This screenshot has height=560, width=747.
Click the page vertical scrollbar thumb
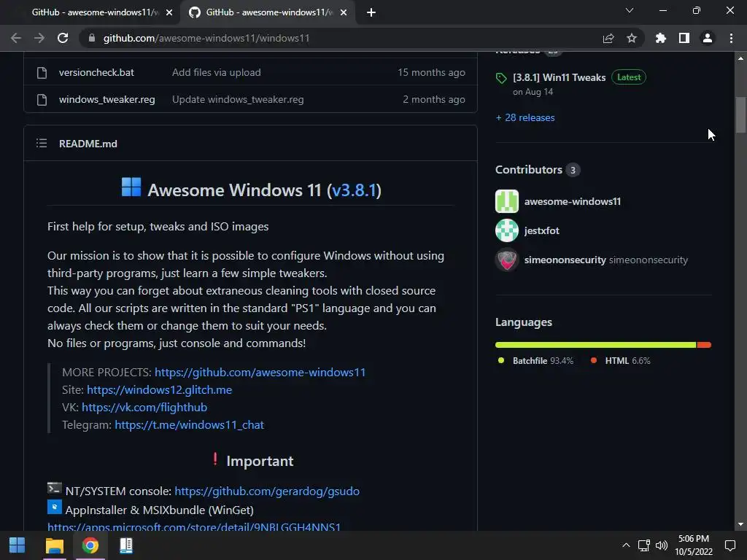point(740,114)
